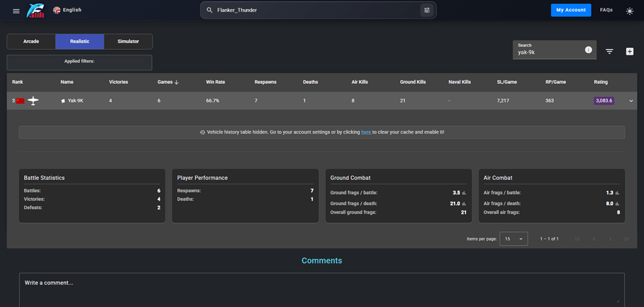Switch to Arcade game mode
Screen dimensions: 644x307
coord(31,41)
